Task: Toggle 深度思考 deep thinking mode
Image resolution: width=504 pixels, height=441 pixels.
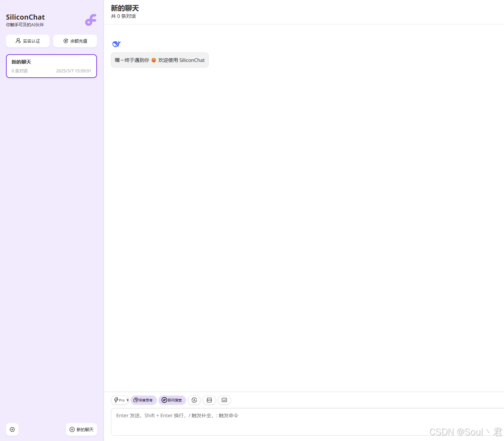Action: click(143, 400)
